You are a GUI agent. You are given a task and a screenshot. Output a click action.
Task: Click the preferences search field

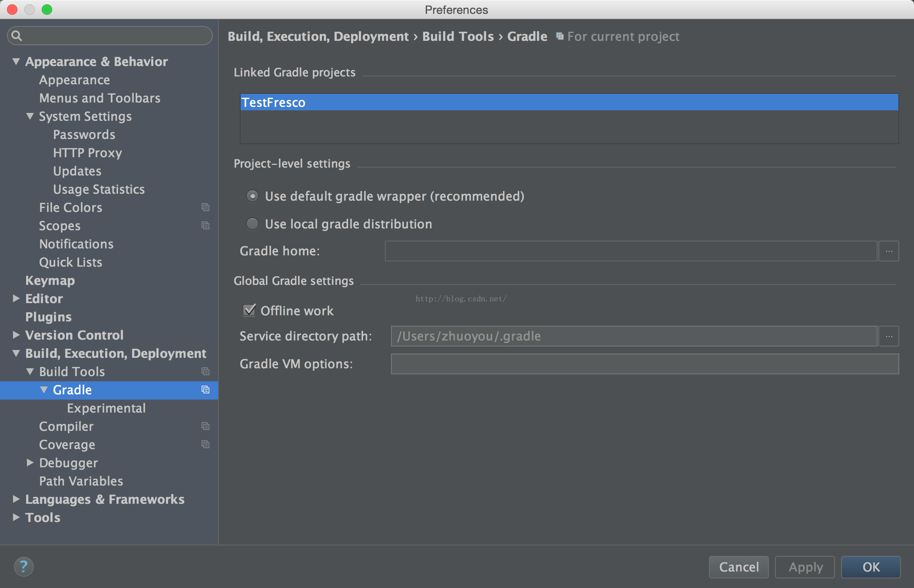(x=110, y=36)
